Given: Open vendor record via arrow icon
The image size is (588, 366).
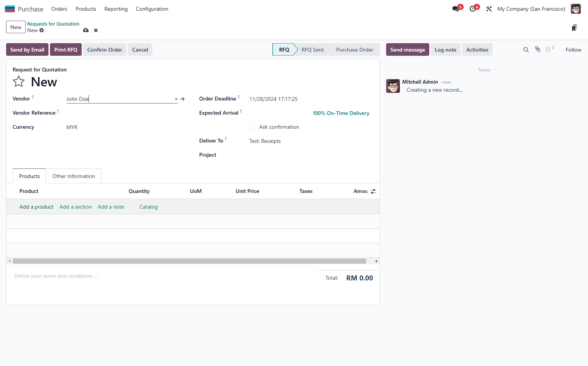Looking at the screenshot, I should [x=182, y=99].
